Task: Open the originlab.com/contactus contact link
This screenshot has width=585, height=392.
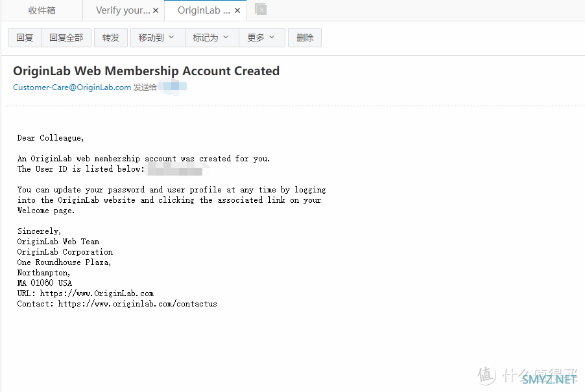Action: click(137, 304)
